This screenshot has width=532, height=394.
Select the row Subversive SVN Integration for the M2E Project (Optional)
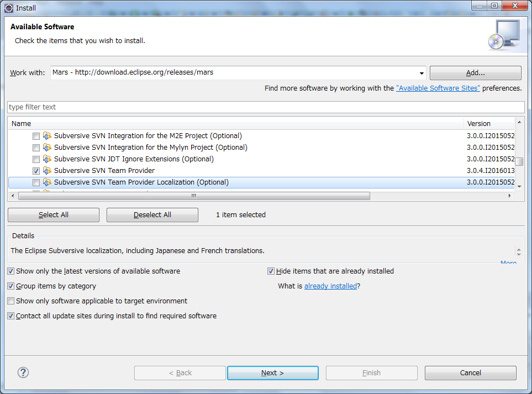coord(148,136)
